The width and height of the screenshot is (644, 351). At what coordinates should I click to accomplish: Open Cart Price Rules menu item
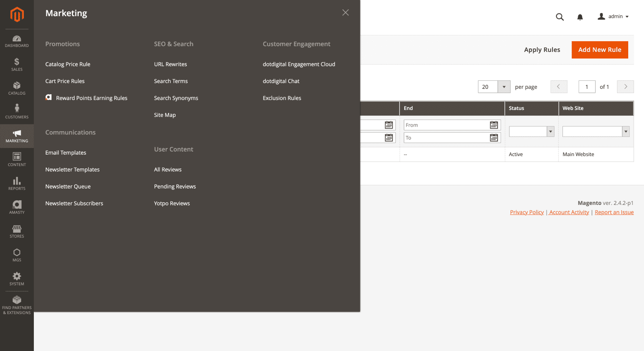[x=65, y=81]
